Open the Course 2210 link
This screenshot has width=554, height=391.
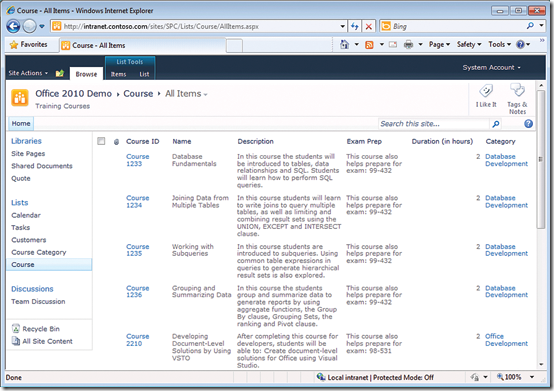point(137,340)
